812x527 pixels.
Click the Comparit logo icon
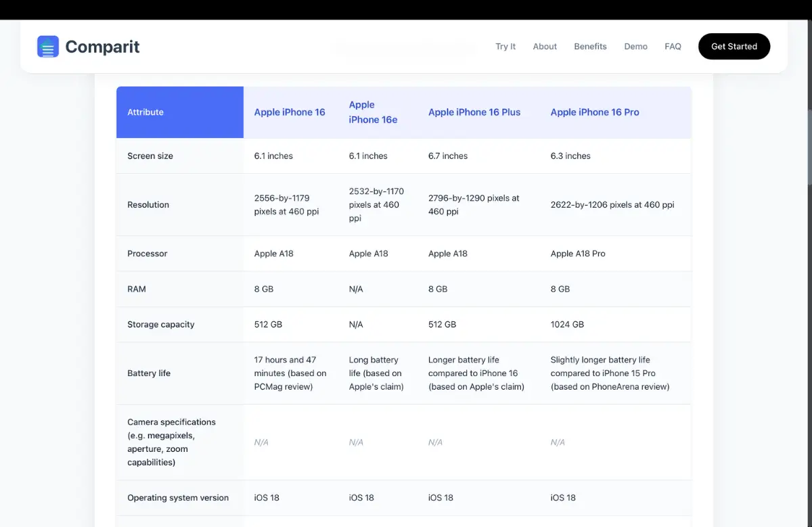(48, 47)
